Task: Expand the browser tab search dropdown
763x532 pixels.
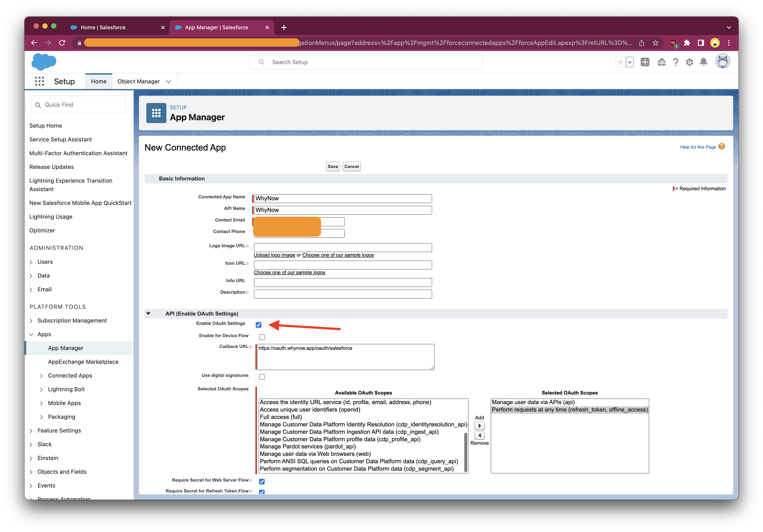Action: [728, 27]
